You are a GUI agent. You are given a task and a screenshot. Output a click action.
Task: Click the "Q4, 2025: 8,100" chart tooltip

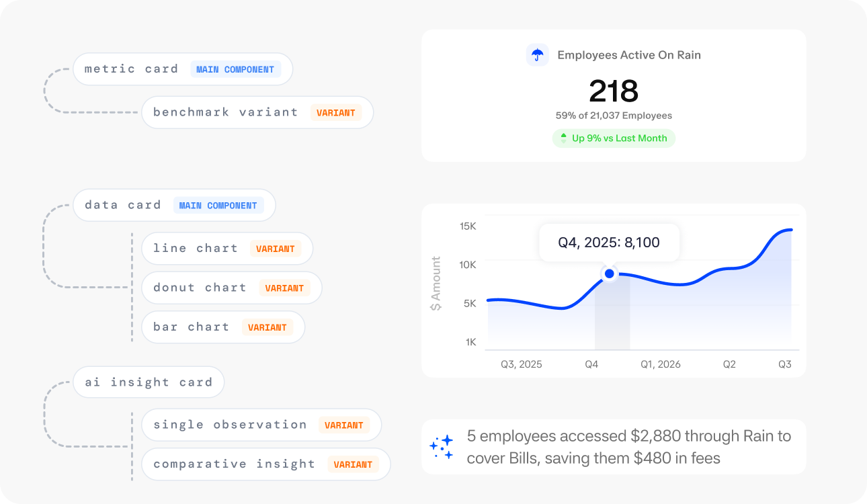pyautogui.click(x=609, y=243)
